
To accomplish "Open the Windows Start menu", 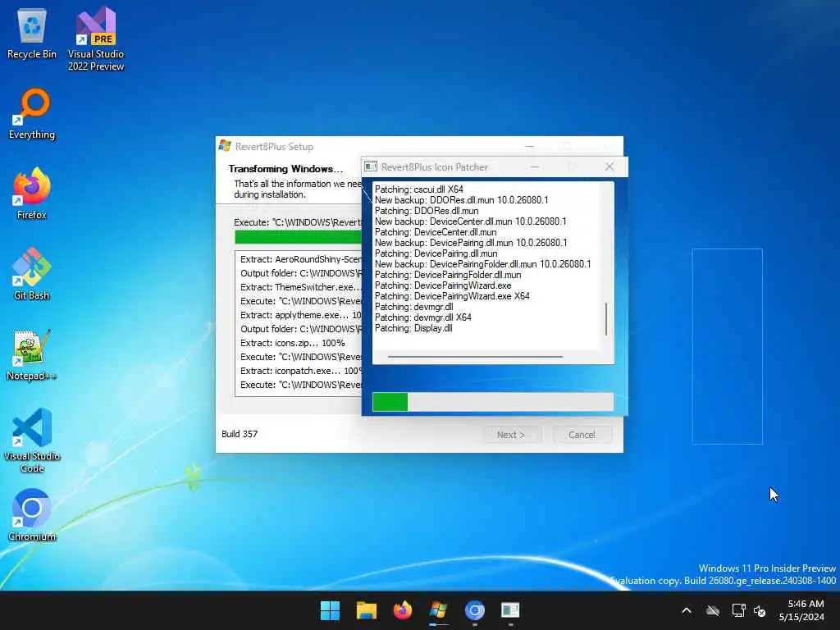I will click(330, 610).
